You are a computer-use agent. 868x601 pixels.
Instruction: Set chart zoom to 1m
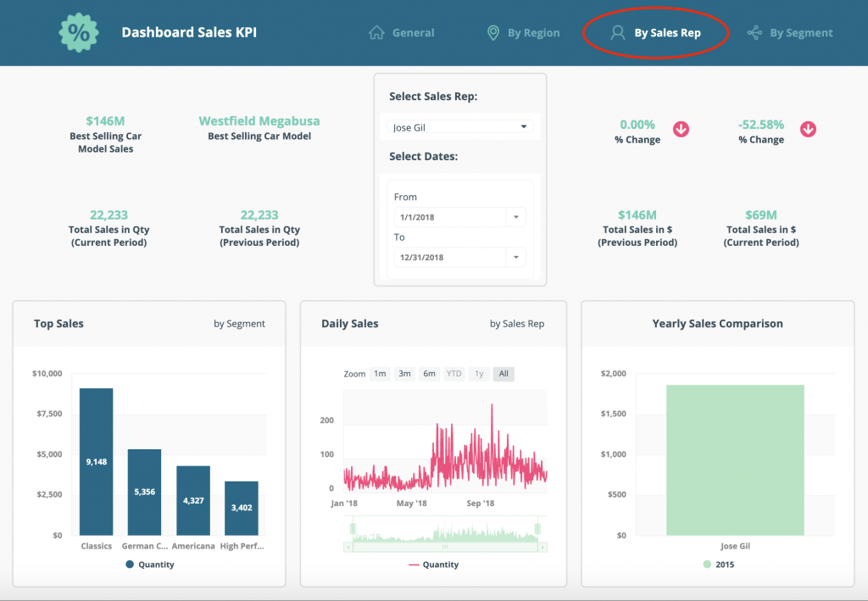click(380, 374)
